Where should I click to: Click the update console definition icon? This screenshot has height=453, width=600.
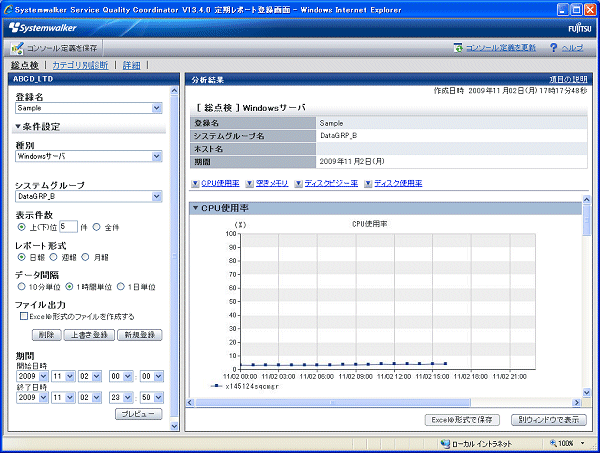click(458, 48)
